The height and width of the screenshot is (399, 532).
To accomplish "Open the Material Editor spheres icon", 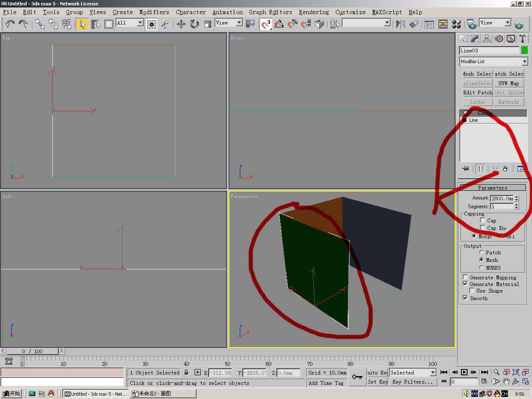I will click(x=456, y=24).
